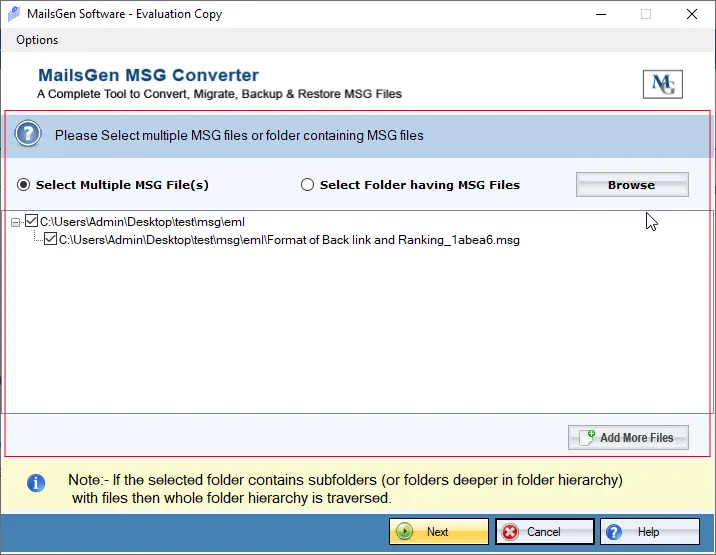The width and height of the screenshot is (716, 555).
Task: Click Add More Files button
Action: point(628,438)
